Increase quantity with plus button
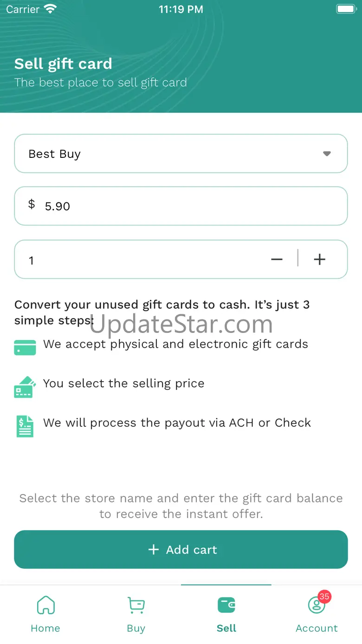This screenshot has width=362, height=644. [320, 260]
